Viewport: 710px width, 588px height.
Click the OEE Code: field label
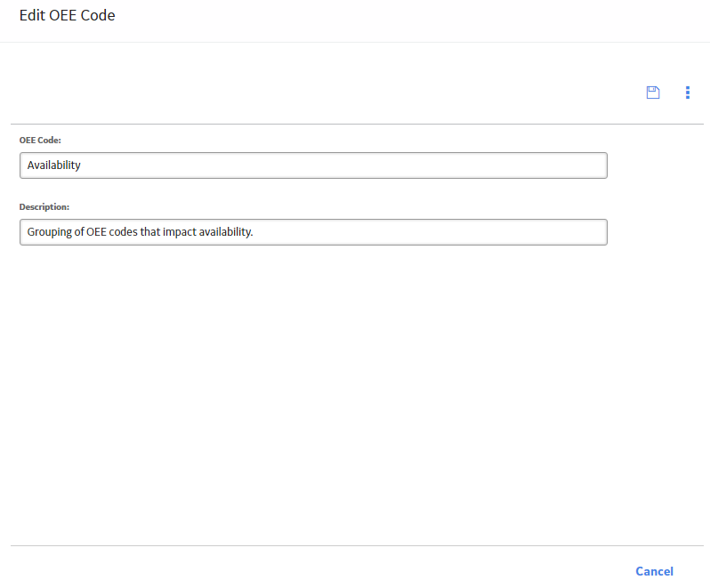pyautogui.click(x=40, y=141)
